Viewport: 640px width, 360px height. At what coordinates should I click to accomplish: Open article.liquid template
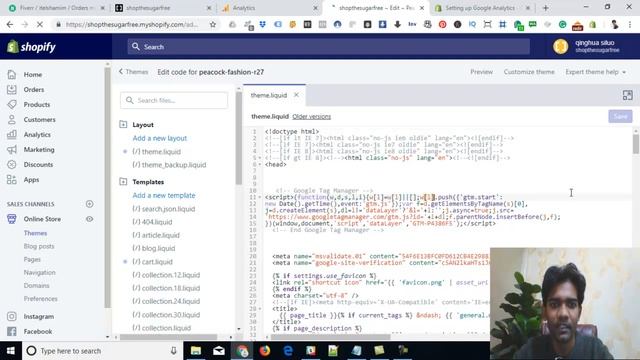click(x=156, y=236)
